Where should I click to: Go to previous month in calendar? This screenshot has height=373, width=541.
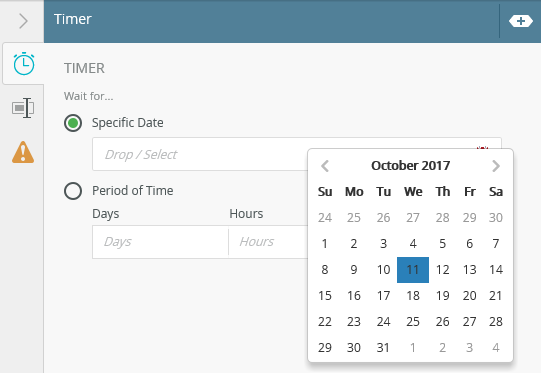pos(325,166)
